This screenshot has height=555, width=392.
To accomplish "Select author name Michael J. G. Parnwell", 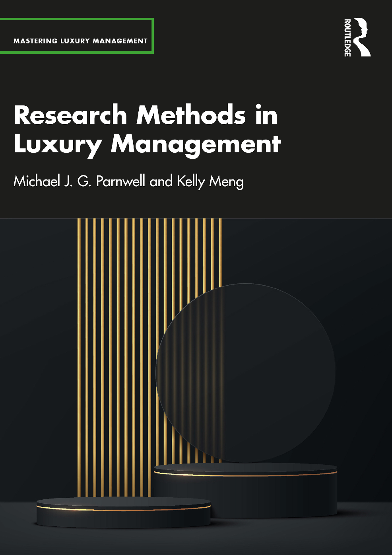I will (80, 181).
